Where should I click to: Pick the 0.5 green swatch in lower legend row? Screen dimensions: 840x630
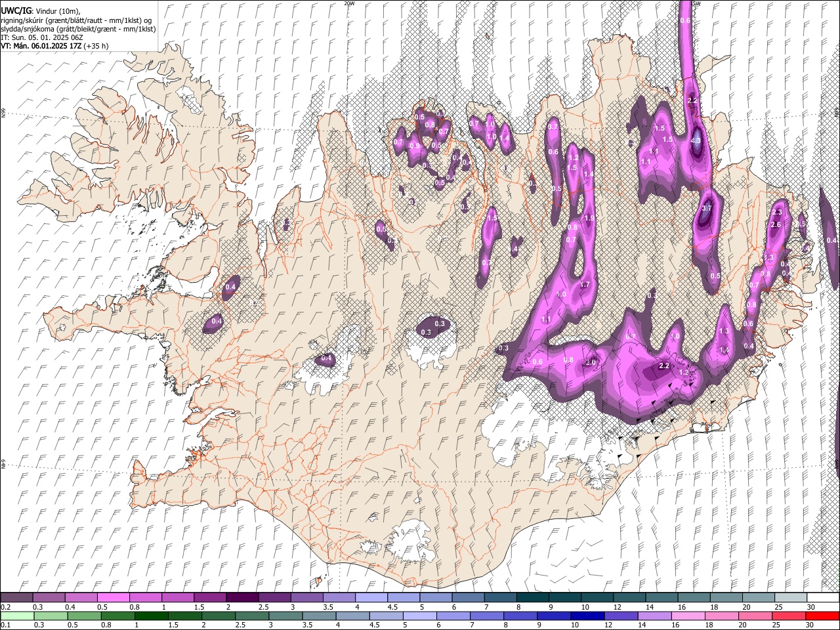84,616
